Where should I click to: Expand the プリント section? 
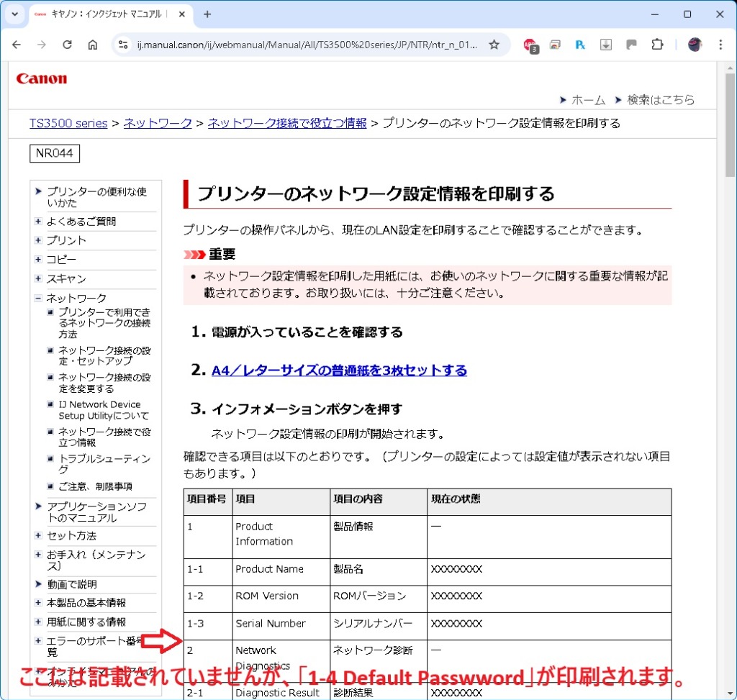click(38, 240)
